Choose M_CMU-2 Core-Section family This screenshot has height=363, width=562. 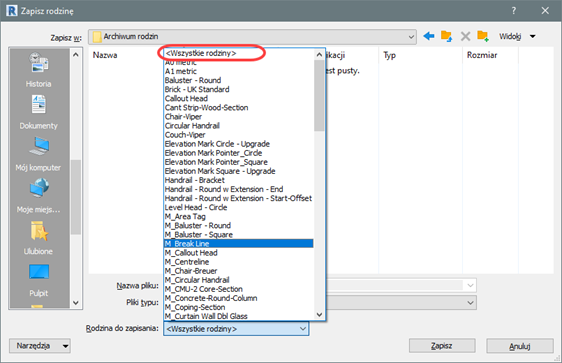pos(204,289)
